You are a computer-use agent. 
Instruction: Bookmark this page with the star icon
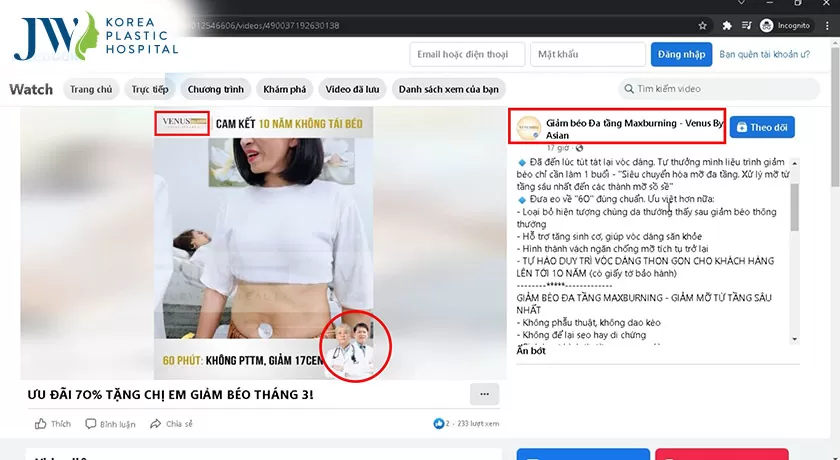click(702, 26)
